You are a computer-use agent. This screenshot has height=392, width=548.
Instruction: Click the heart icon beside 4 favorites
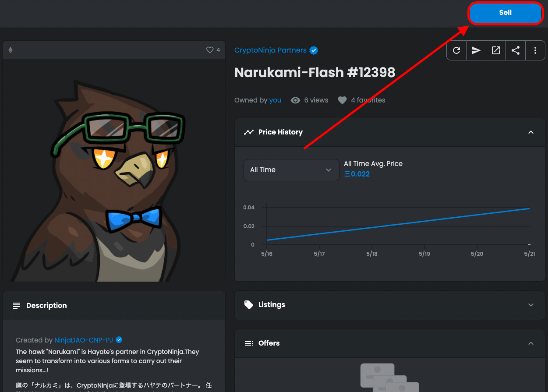342,100
